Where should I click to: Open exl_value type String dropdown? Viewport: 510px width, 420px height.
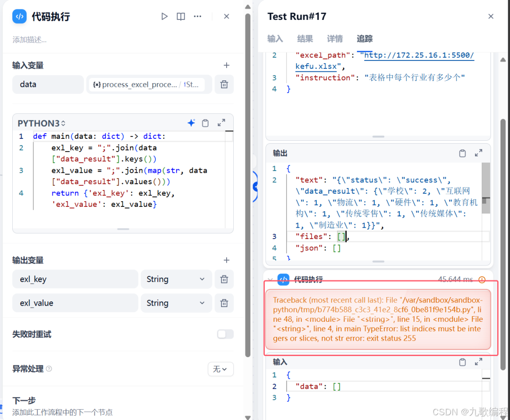[176, 303]
